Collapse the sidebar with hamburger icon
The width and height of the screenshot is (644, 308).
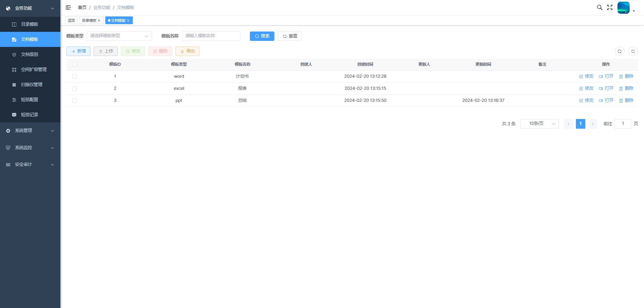pos(68,7)
